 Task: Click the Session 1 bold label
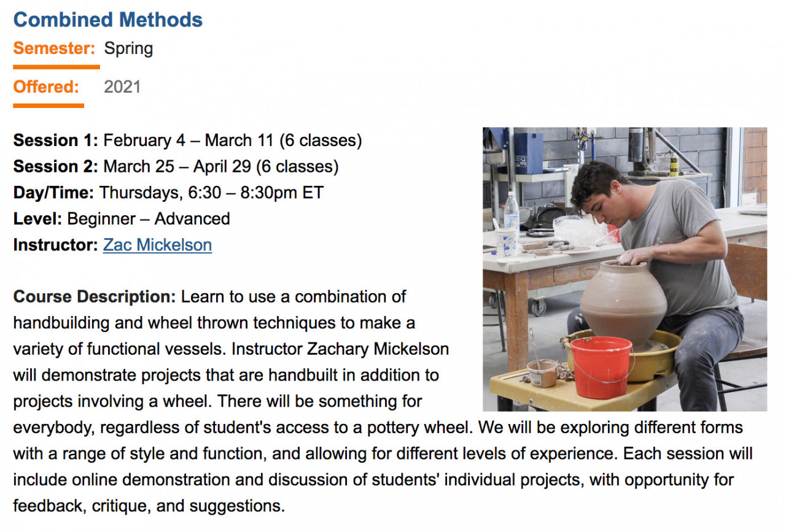coord(55,141)
